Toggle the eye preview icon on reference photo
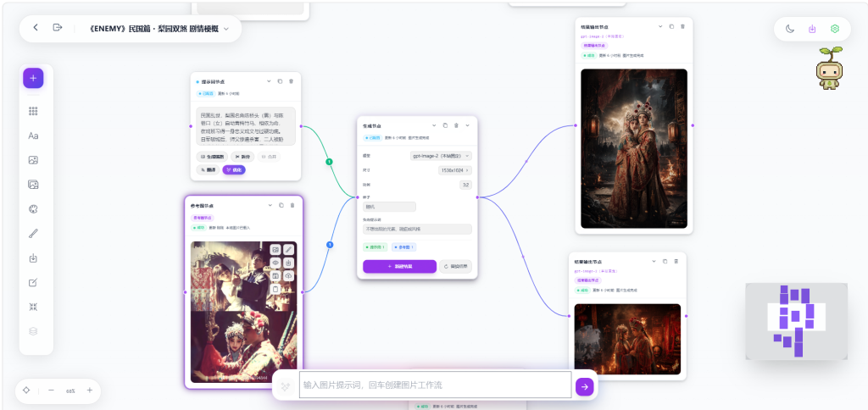 click(x=275, y=263)
